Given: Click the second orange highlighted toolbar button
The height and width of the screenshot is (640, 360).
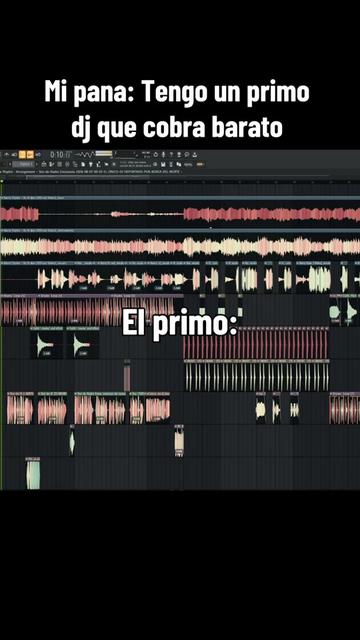Looking at the screenshot, I should (29, 154).
